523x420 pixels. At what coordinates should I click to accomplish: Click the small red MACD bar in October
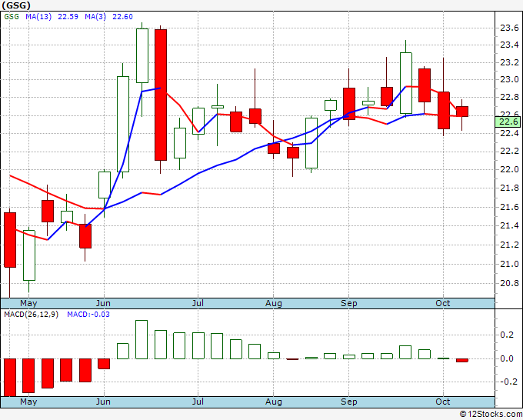(x=462, y=360)
